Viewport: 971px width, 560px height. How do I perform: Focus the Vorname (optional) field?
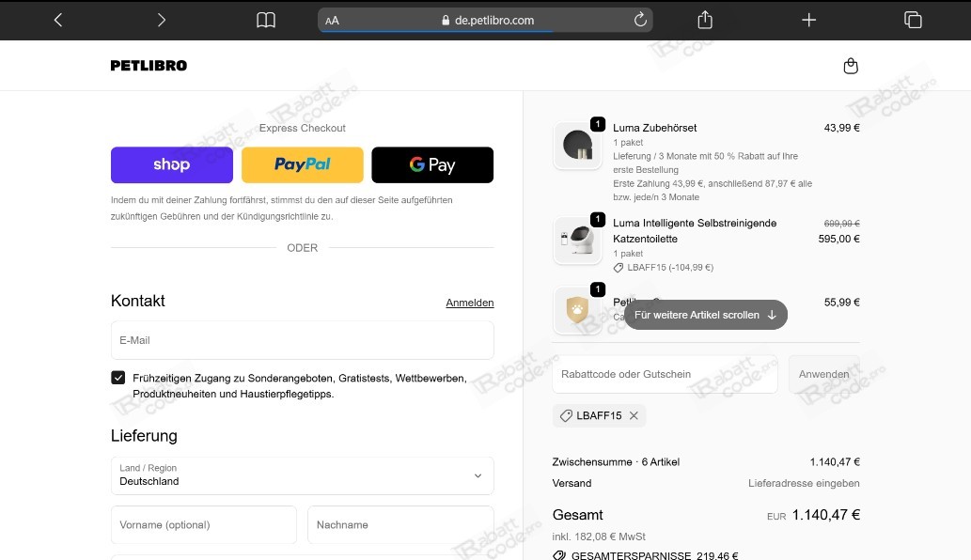204,524
